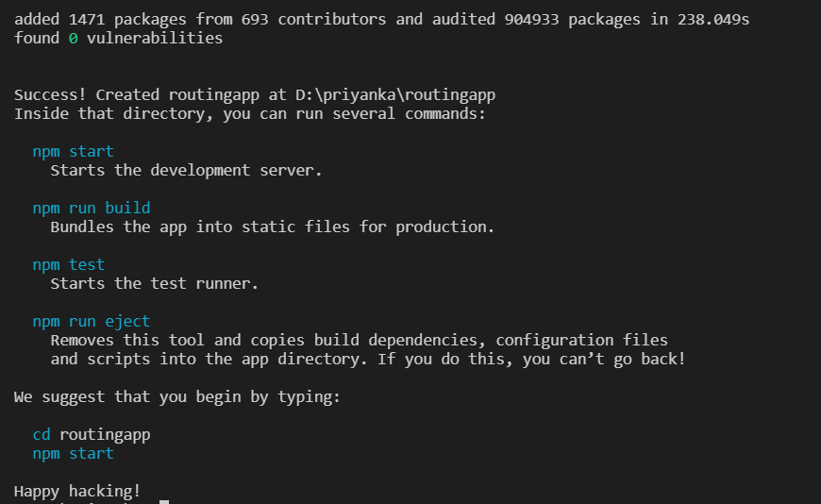Viewport: 821px width, 504px height.
Task: Click the terminal cursor block at bottom
Action: point(164,501)
